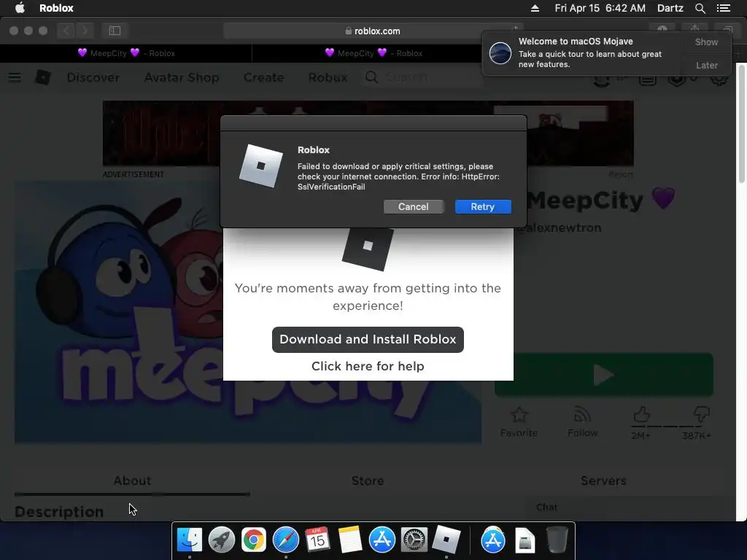Open Notes from the Dock
This screenshot has height=560, width=747.
pyautogui.click(x=350, y=540)
